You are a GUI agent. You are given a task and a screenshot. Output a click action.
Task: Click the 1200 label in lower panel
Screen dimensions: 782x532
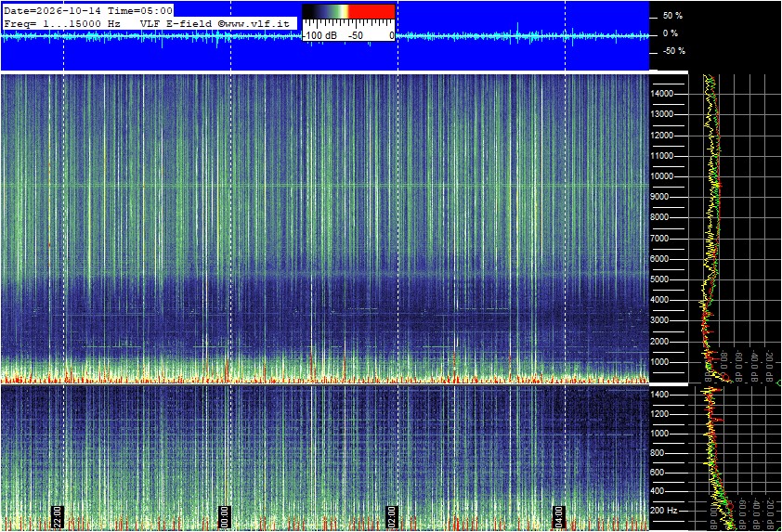click(x=659, y=414)
